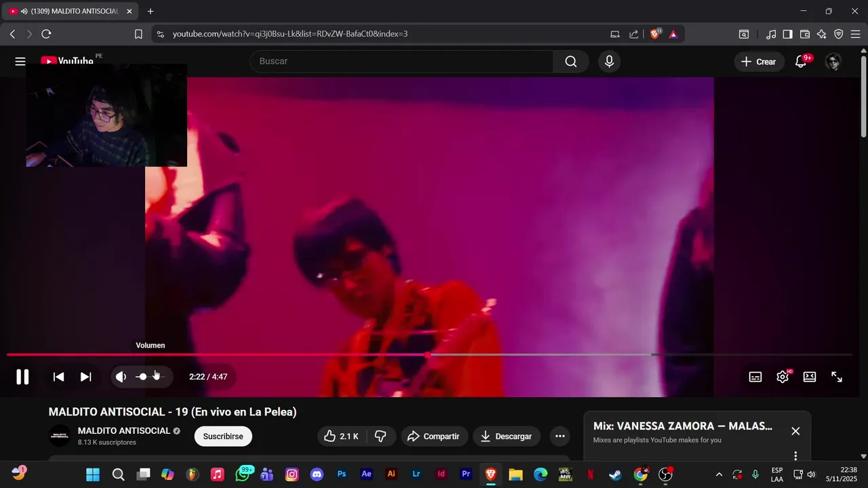This screenshot has height=488, width=868.
Task: Install app icon in address bar
Action: pyautogui.click(x=615, y=34)
